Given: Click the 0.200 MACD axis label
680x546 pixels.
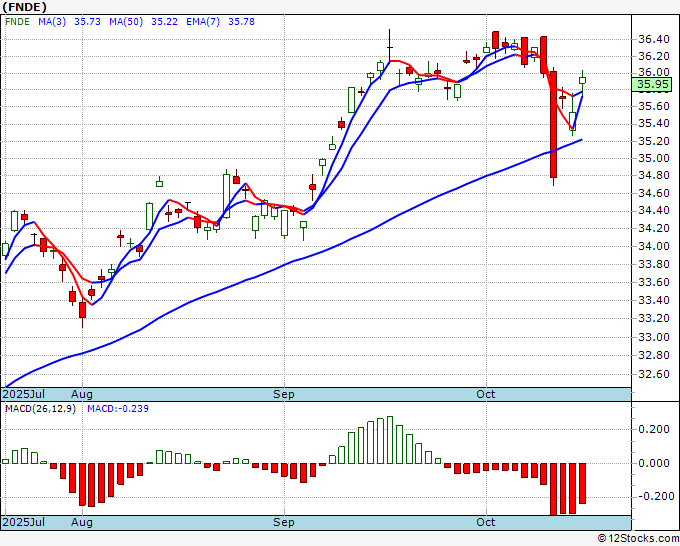Looking at the screenshot, I should point(654,429).
